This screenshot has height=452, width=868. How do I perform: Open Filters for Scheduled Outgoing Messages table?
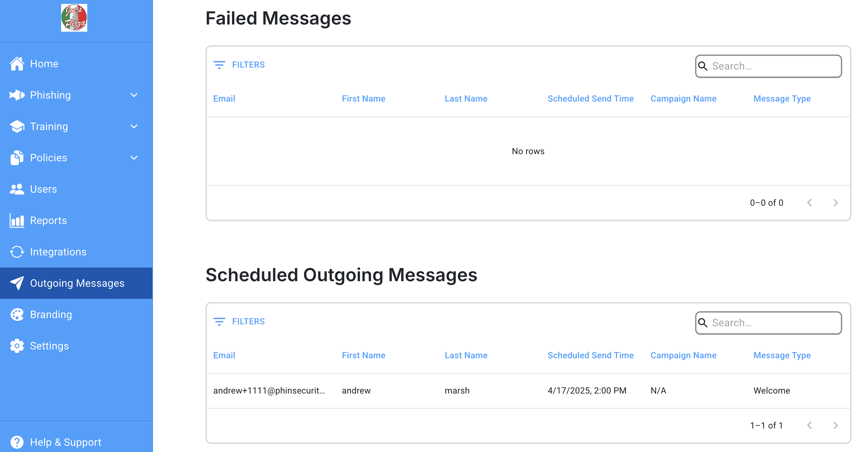click(239, 321)
